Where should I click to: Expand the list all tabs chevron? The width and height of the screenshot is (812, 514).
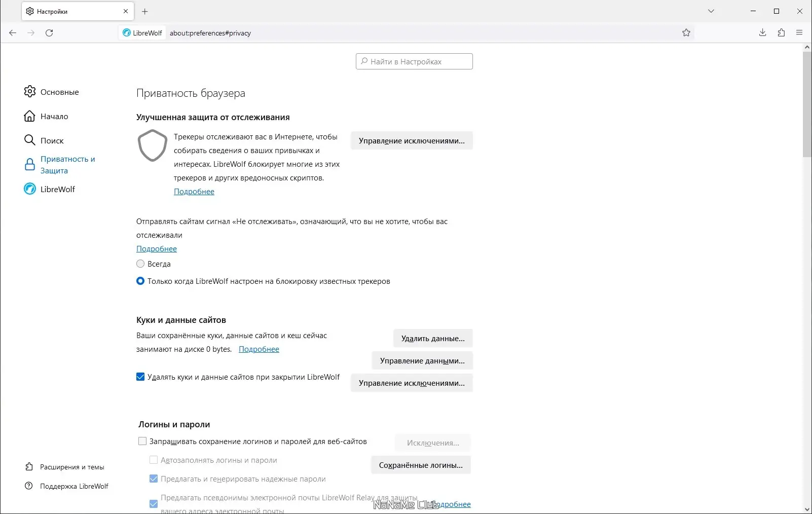pyautogui.click(x=711, y=11)
